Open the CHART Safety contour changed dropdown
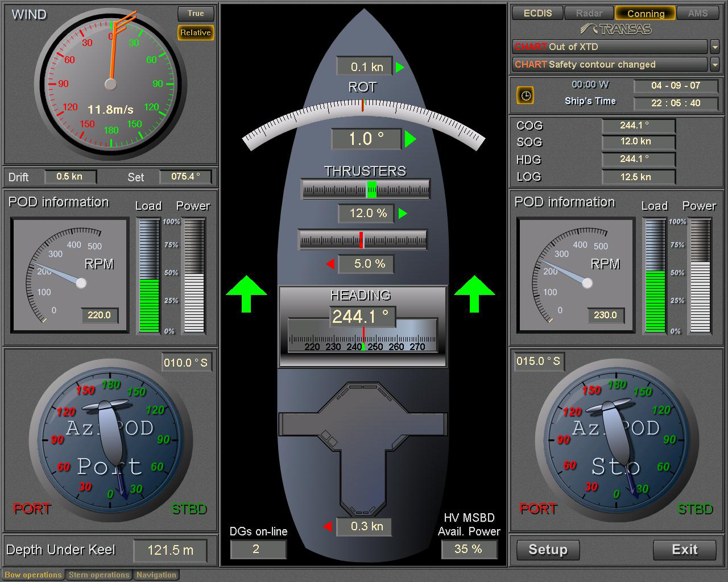The image size is (728, 582). tap(715, 64)
